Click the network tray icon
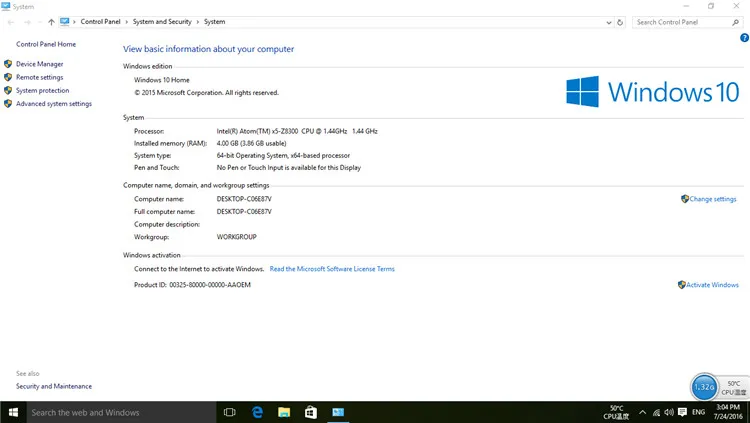The width and height of the screenshot is (750, 423). click(x=656, y=412)
